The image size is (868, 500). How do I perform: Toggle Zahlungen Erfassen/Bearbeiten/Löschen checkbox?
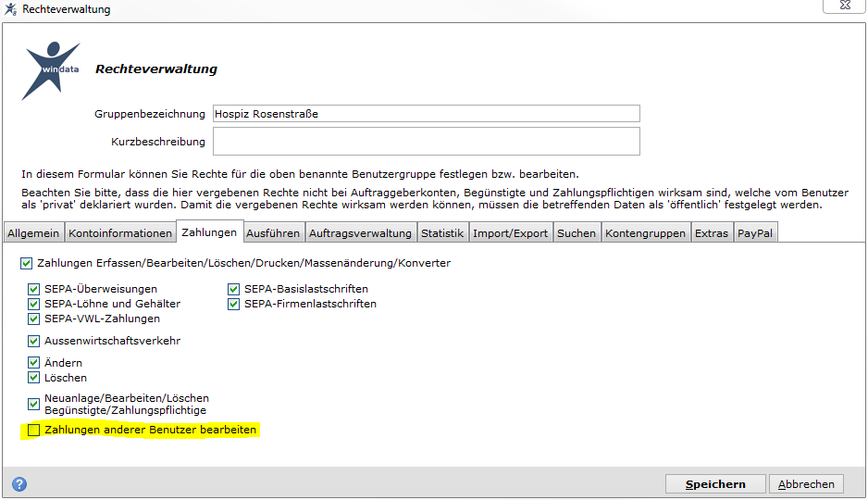pyautogui.click(x=27, y=264)
